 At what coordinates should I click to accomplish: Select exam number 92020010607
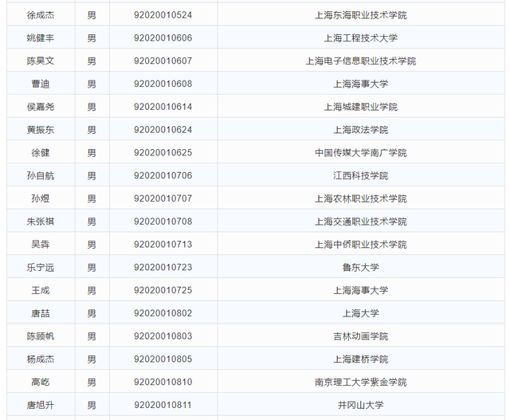(x=163, y=61)
